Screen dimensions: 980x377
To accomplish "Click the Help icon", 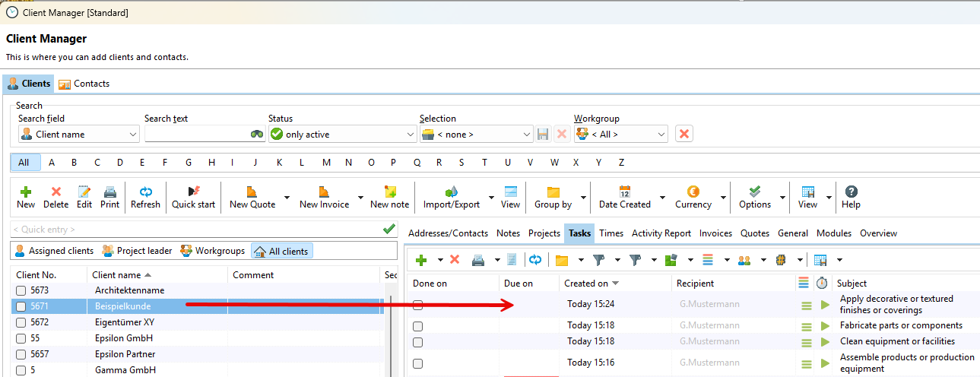I will click(851, 197).
